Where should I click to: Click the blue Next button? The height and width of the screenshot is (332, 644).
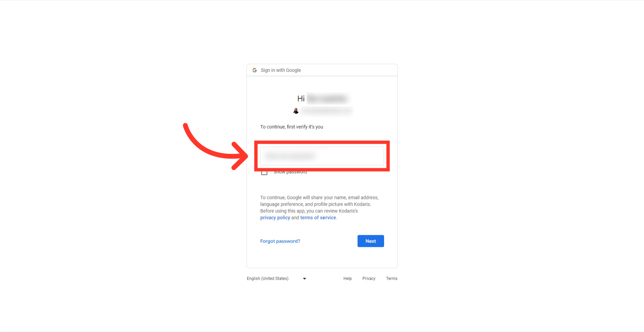[x=371, y=241]
